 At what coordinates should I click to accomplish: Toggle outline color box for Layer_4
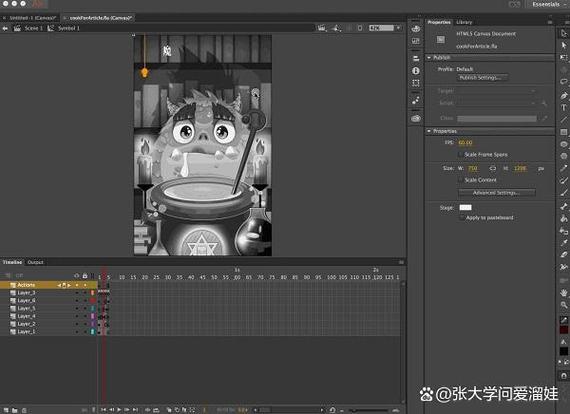click(92, 316)
